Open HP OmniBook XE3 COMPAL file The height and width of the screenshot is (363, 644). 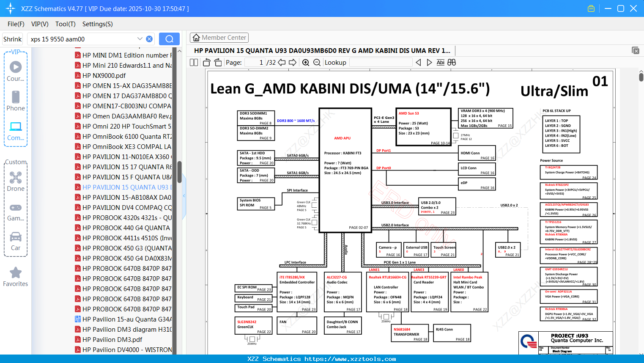point(123,147)
